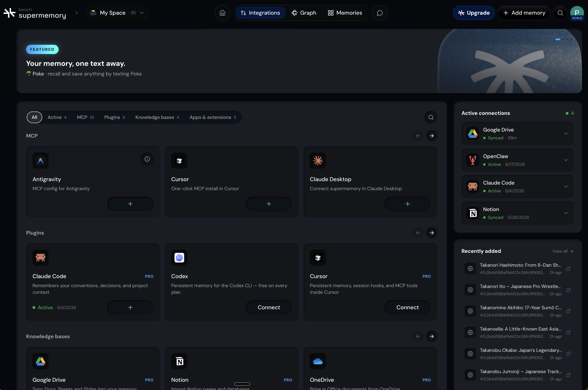
Task: Filter by Knowledge bases tab
Action: 157,117
